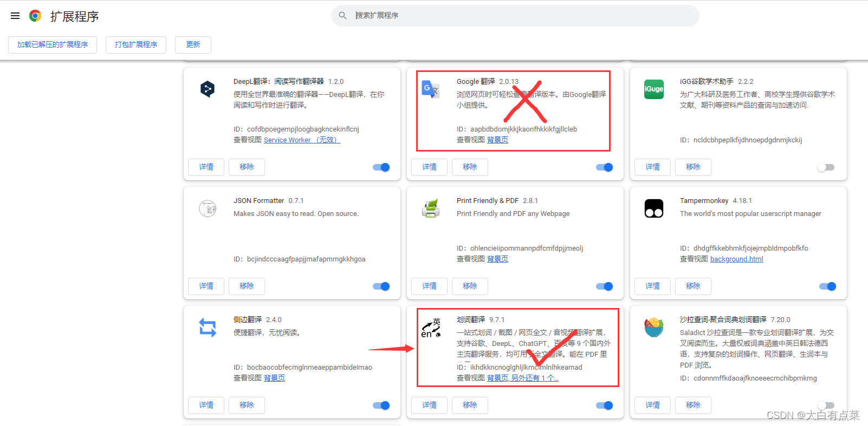Remove the JSON Formatter extension
Viewport: 868px width, 426px height.
[247, 286]
